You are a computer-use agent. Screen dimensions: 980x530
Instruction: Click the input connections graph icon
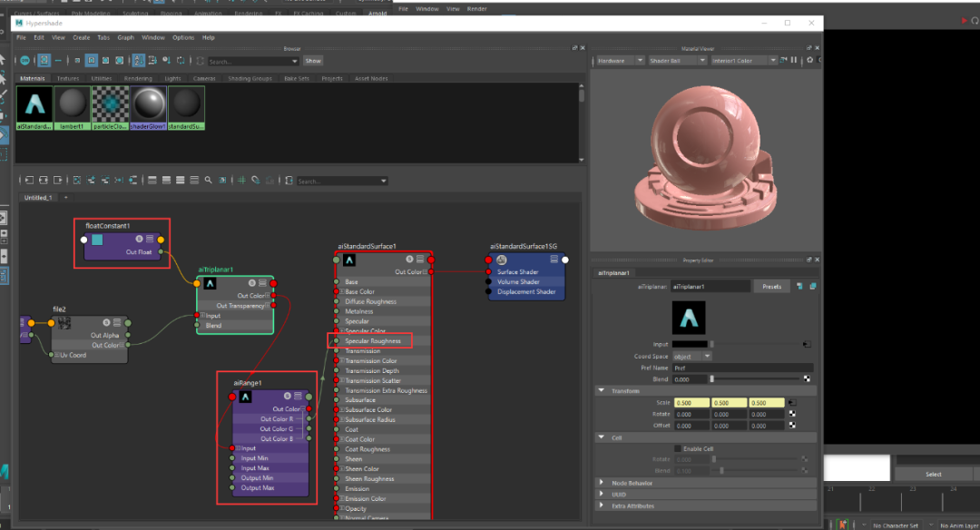click(x=29, y=180)
